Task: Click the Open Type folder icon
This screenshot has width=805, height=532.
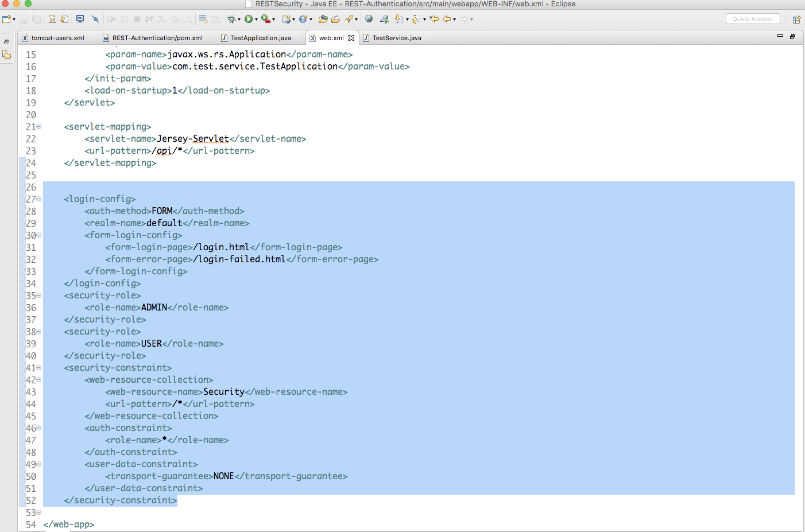Action: tap(323, 19)
